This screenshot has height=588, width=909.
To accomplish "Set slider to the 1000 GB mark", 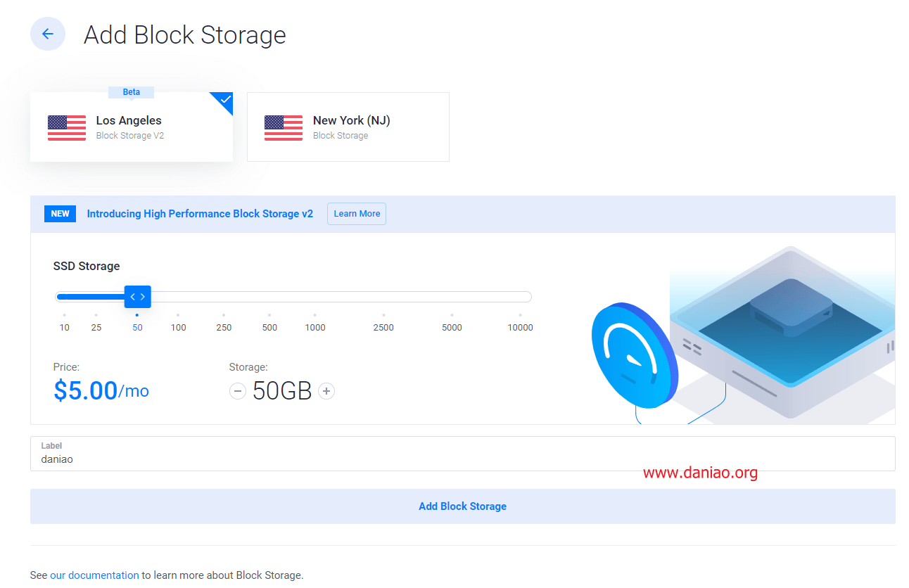I will click(315, 327).
